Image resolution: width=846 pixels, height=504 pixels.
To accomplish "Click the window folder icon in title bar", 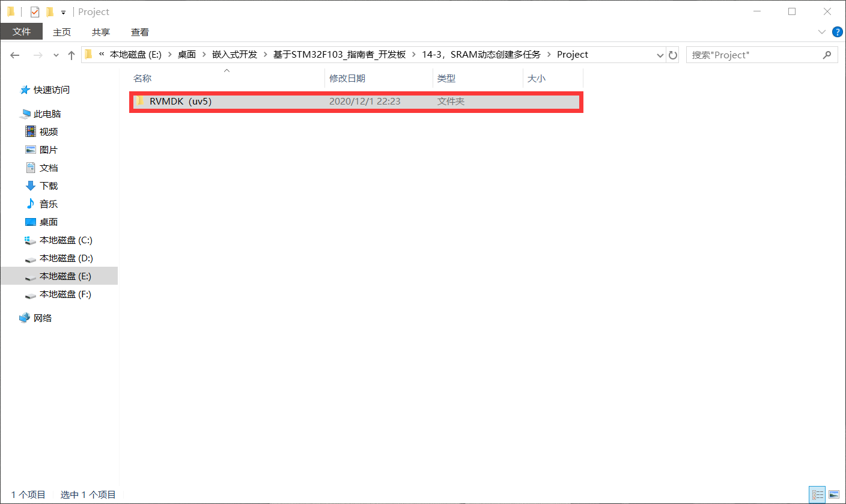I will pyautogui.click(x=10, y=11).
